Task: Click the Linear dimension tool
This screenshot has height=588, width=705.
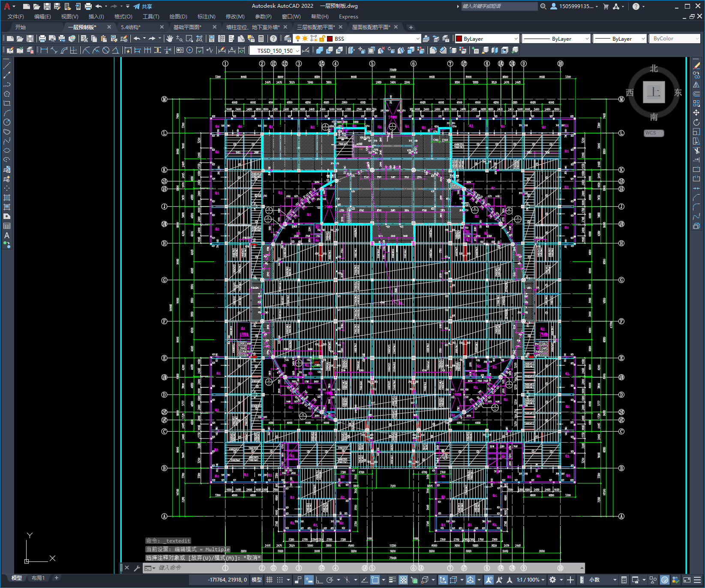Action: click(x=44, y=50)
